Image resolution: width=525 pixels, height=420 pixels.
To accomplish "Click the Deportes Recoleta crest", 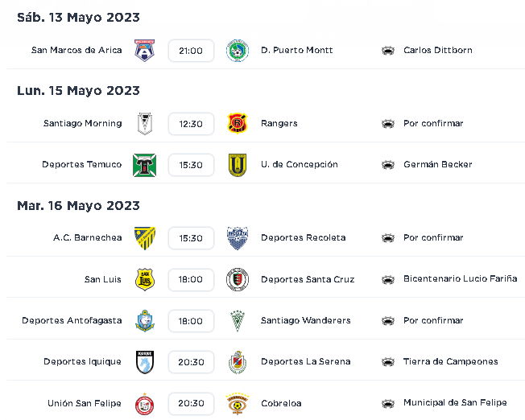I will (238, 238).
